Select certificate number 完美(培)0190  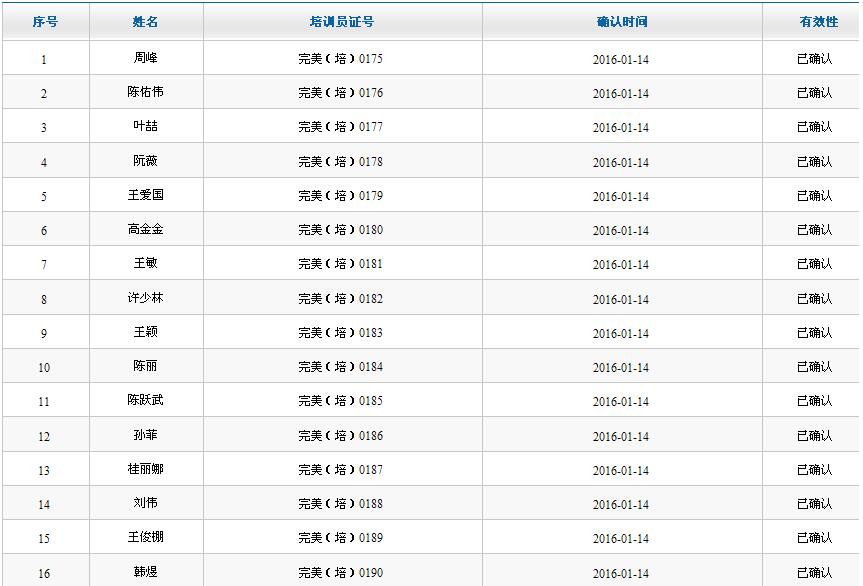(340, 573)
